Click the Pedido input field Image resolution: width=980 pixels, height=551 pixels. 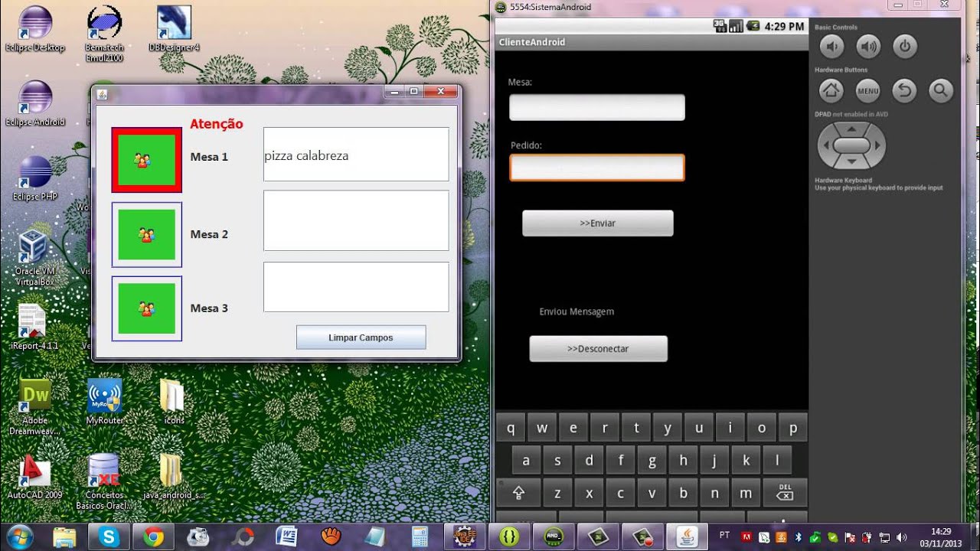[x=597, y=168]
